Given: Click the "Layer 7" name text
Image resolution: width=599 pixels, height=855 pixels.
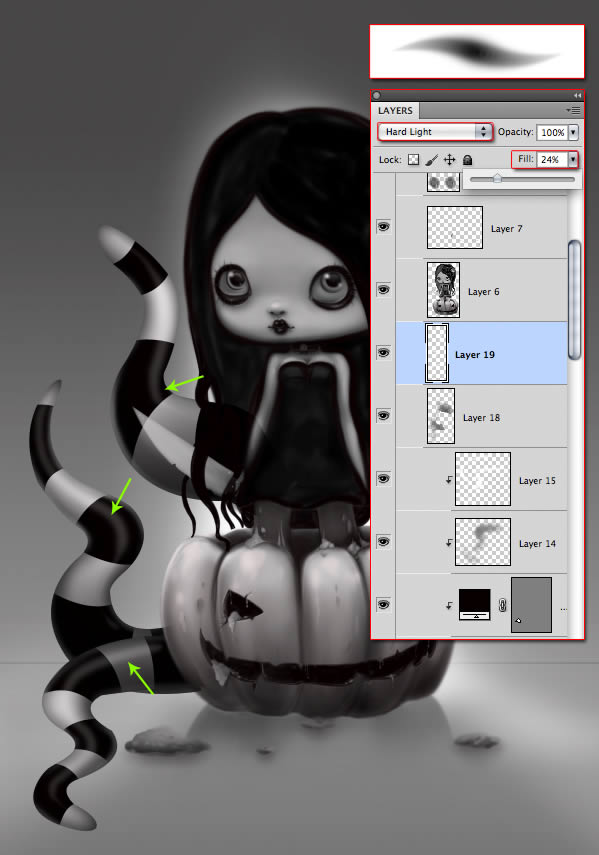Looking at the screenshot, I should (506, 229).
